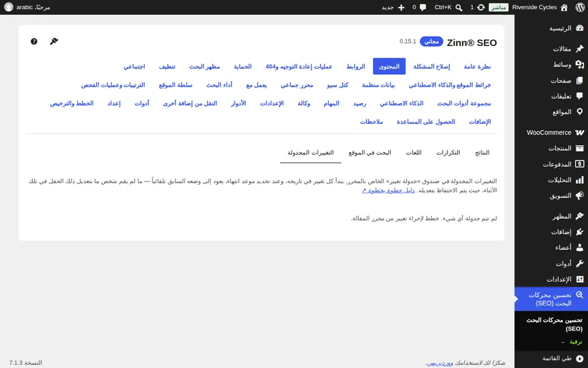Click the pin icon in Zinn SEO header
Screen dimensions: 588x368
(54, 41)
